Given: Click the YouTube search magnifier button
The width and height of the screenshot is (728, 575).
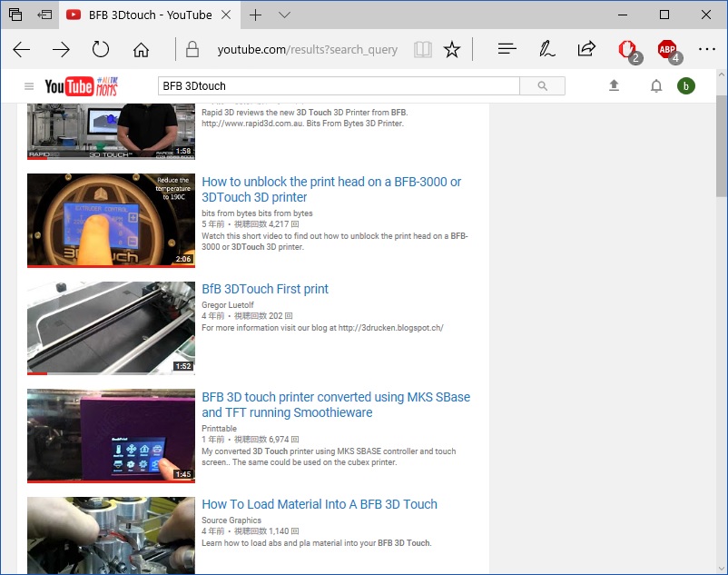Looking at the screenshot, I should 542,86.
